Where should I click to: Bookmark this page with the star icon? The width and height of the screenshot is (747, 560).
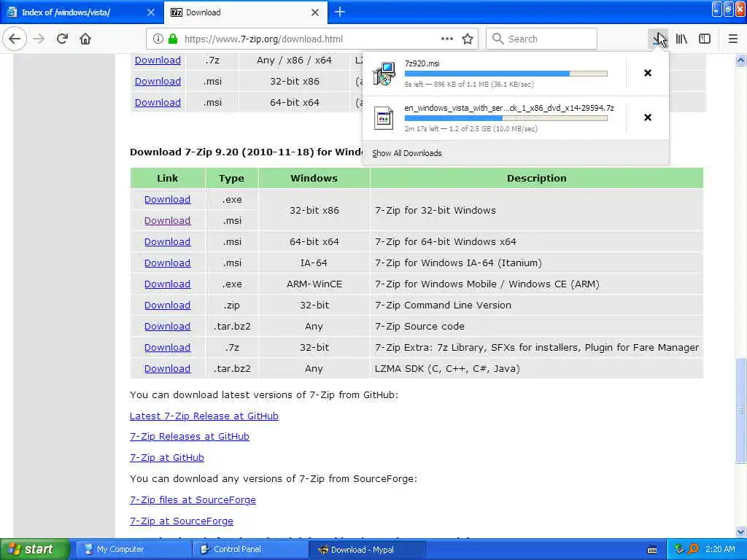pos(468,39)
